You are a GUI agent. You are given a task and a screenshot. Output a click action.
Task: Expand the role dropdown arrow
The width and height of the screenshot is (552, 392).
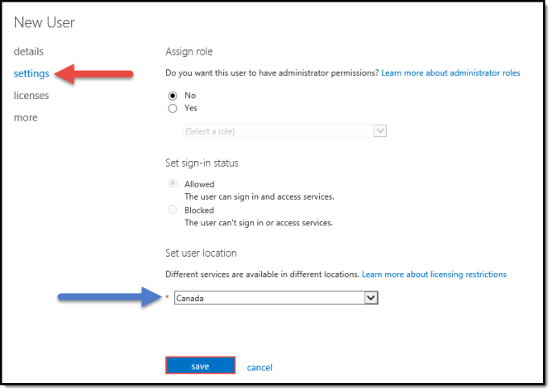[381, 131]
